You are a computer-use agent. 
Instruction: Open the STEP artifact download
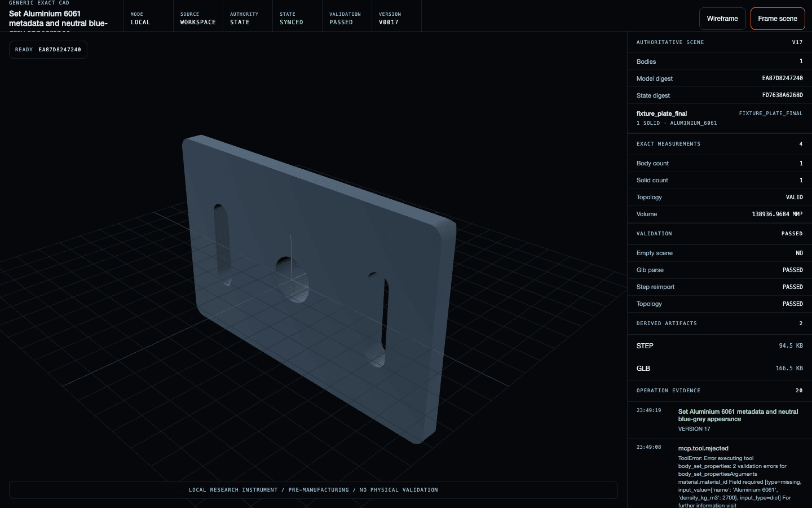tap(720, 346)
